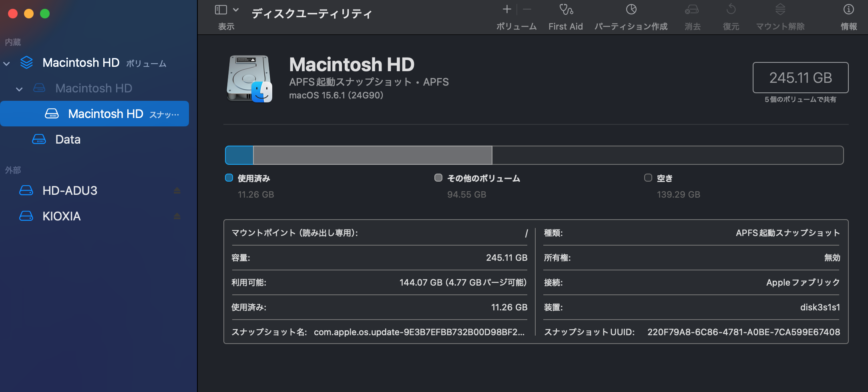The image size is (868, 392).
Task: Eject the HD-ADU3 disk
Action: (x=177, y=191)
